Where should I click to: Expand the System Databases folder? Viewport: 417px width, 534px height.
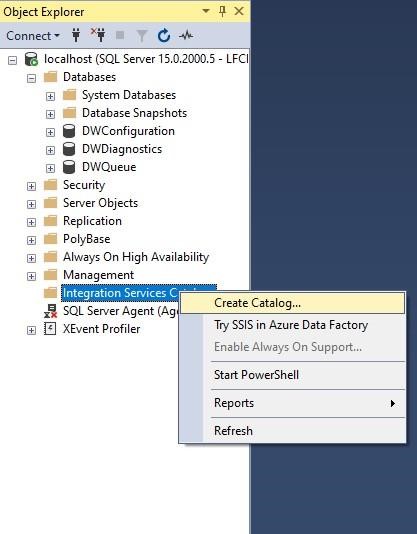coord(50,96)
